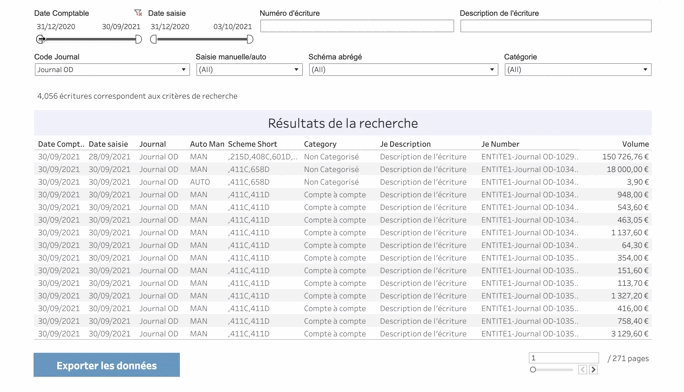Click Date saisie end date 03/10/2021
The height and width of the screenshot is (392, 684).
pos(233,27)
